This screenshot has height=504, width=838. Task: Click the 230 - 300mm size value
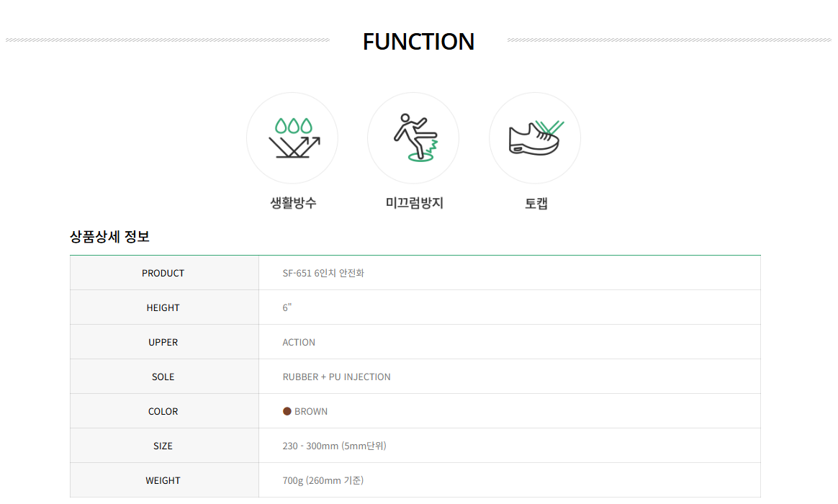click(x=334, y=446)
